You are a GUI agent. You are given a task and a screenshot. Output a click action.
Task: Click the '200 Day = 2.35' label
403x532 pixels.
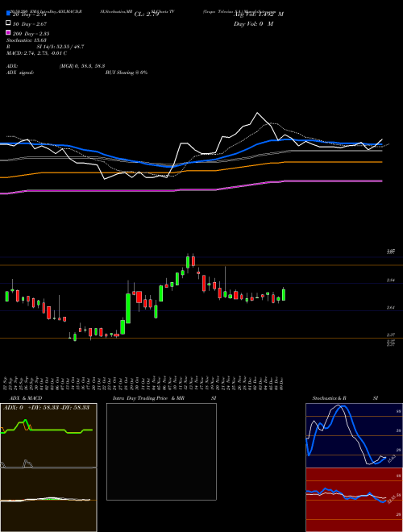click(x=31, y=34)
